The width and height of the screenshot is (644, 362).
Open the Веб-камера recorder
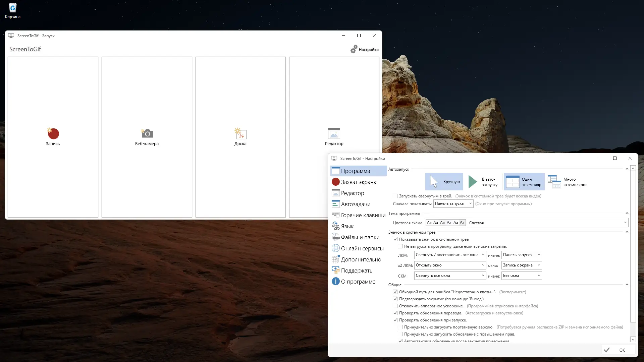pos(147,134)
